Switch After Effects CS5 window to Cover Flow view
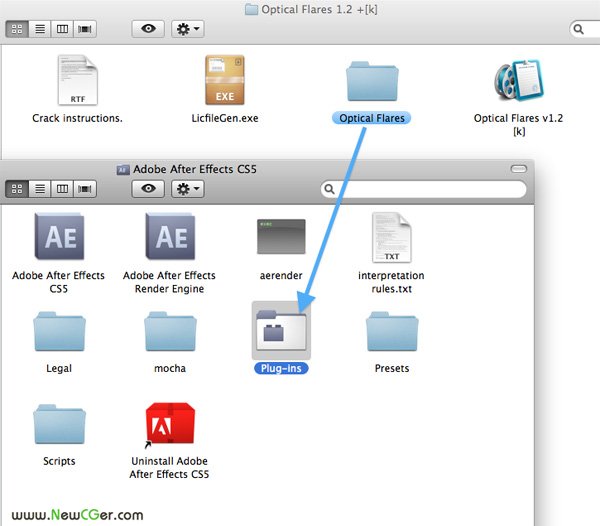 pos(85,189)
